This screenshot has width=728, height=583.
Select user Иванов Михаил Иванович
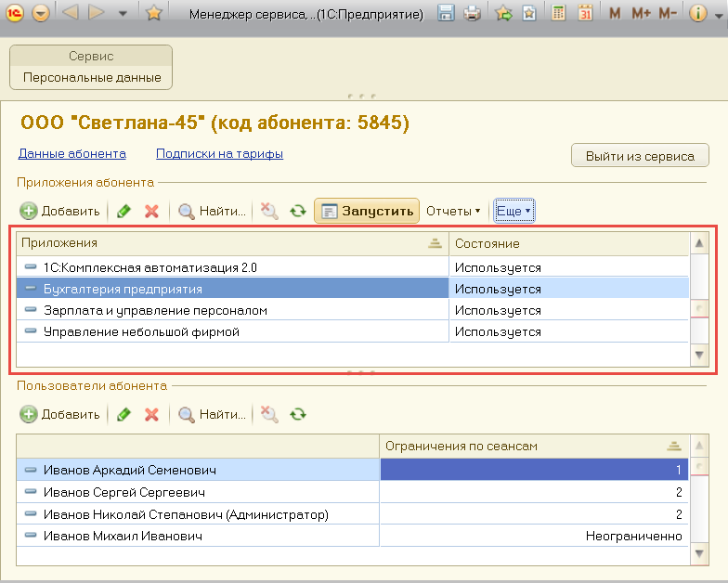click(x=198, y=536)
